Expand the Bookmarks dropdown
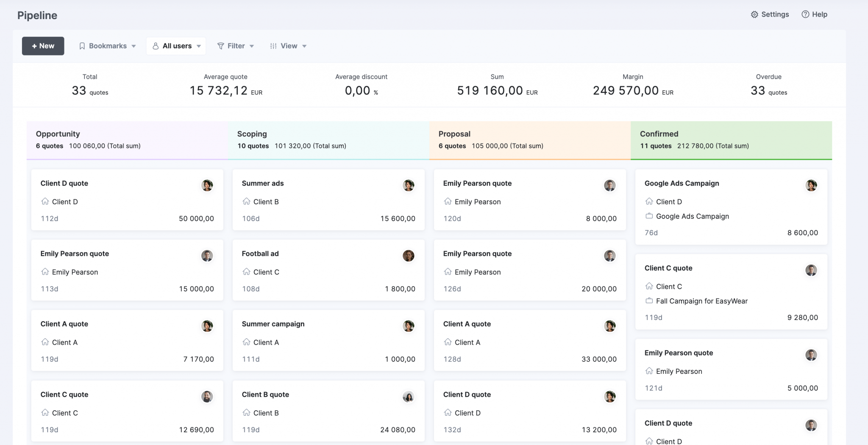Image resolution: width=868 pixels, height=445 pixels. (134, 46)
